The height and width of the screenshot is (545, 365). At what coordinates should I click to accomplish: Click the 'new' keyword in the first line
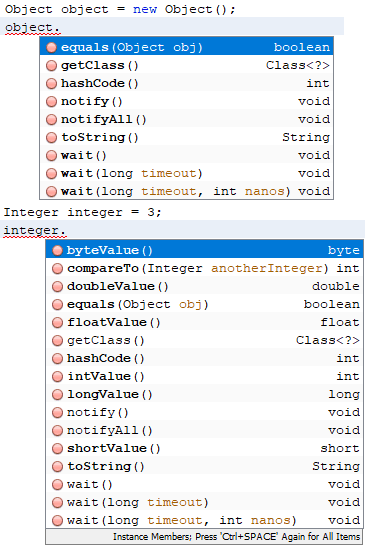tap(145, 9)
